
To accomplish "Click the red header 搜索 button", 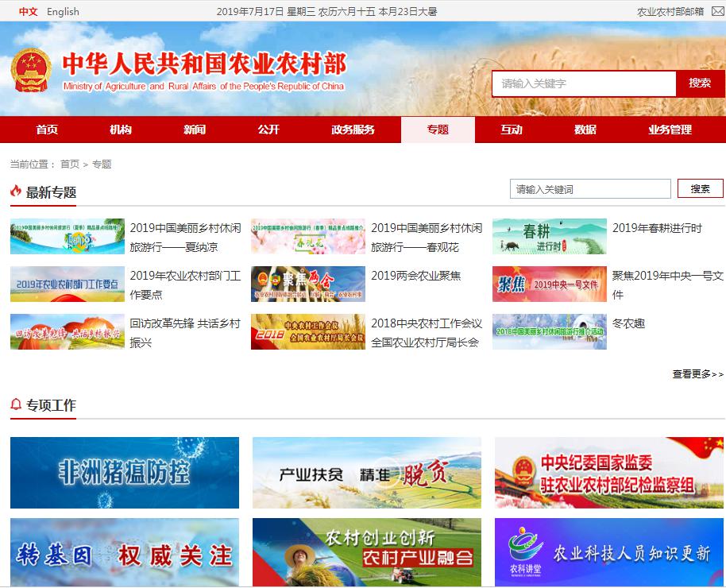I will [700, 83].
